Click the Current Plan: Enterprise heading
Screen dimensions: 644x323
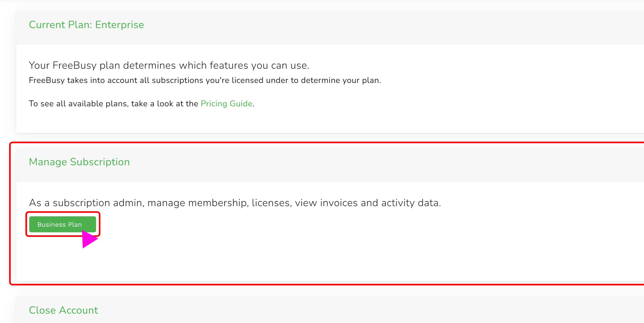coord(86,25)
